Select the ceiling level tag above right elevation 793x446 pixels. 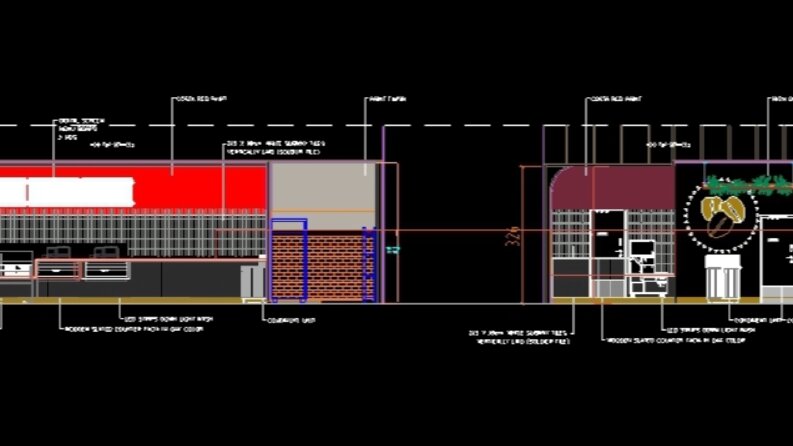coord(669,145)
